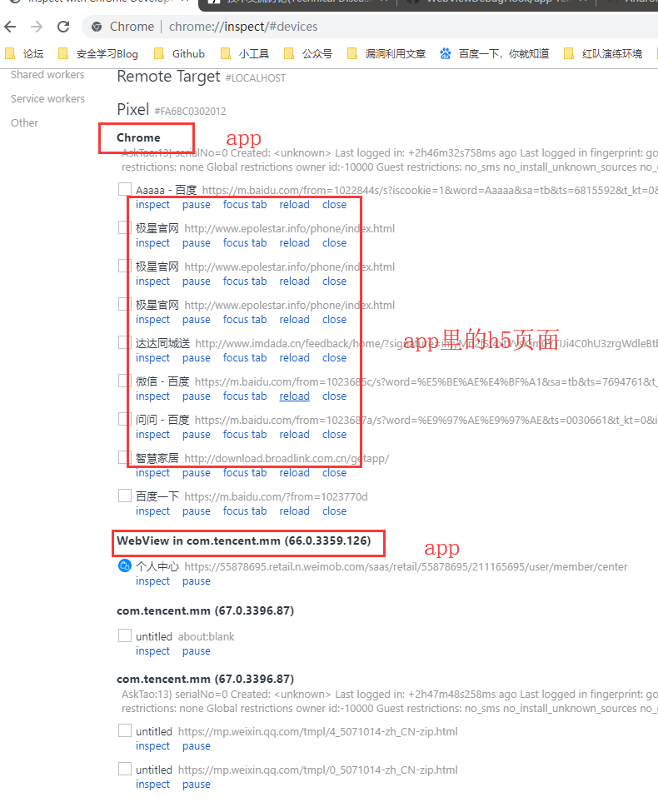Image resolution: width=658 pixels, height=812 pixels.
Task: Click the Chrome site info icon in the address bar
Action: (97, 27)
